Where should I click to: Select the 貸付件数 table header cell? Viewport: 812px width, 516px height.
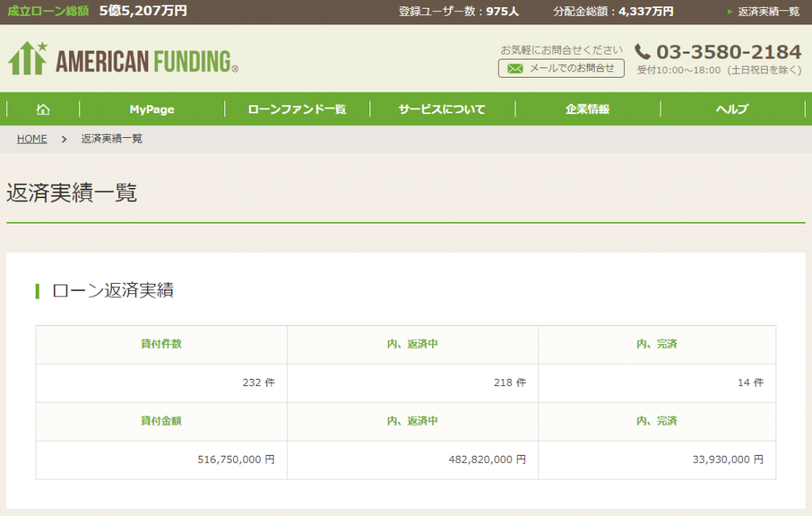(161, 344)
